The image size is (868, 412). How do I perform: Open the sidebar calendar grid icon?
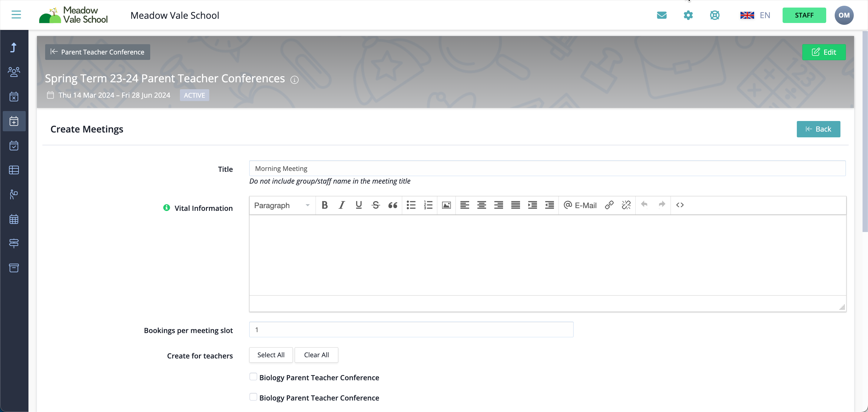tap(14, 219)
